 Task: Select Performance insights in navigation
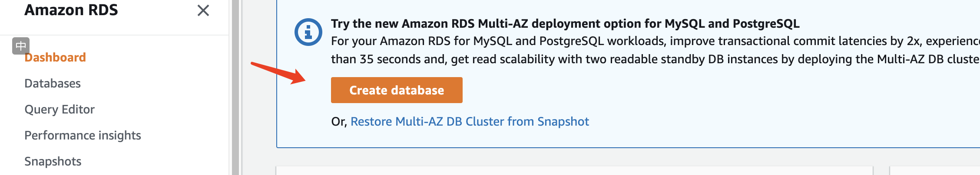(x=83, y=136)
